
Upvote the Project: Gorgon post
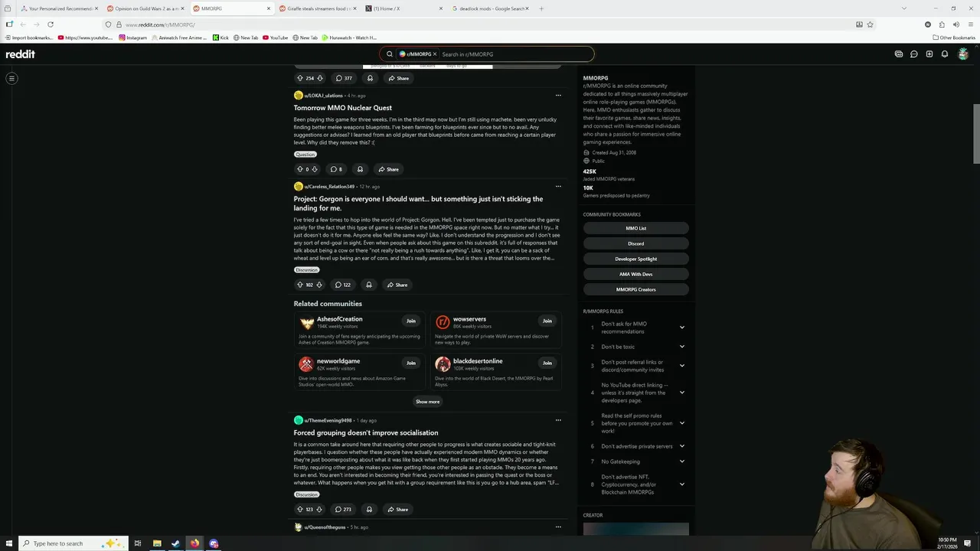click(300, 285)
